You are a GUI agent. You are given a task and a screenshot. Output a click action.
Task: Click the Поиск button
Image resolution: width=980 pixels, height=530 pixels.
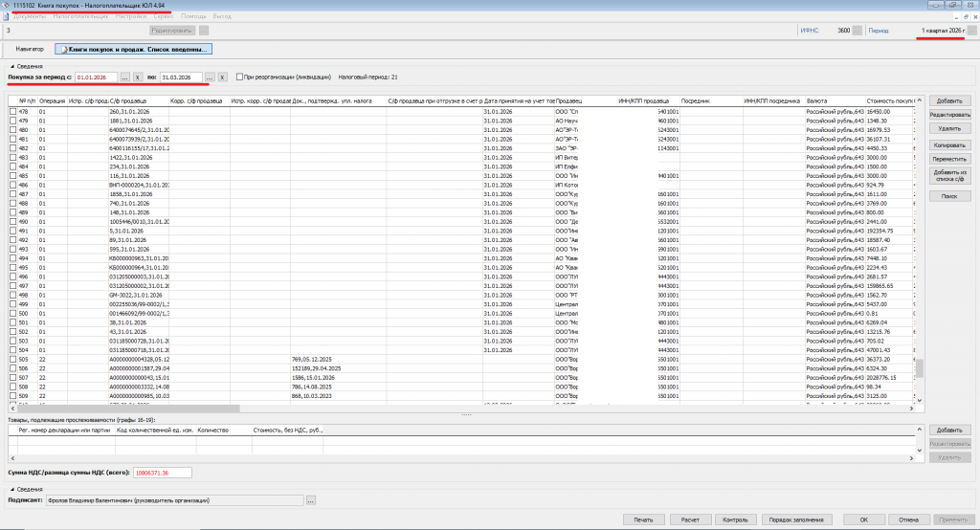click(949, 196)
